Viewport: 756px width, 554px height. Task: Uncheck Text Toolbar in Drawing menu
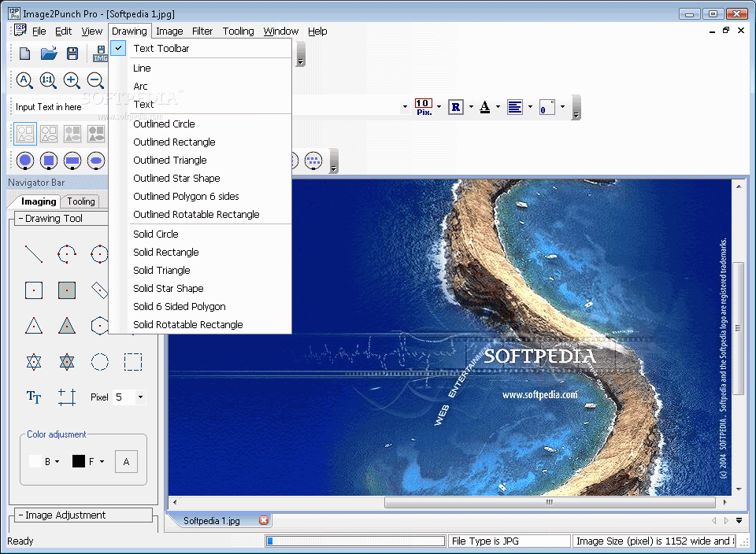tap(201, 48)
